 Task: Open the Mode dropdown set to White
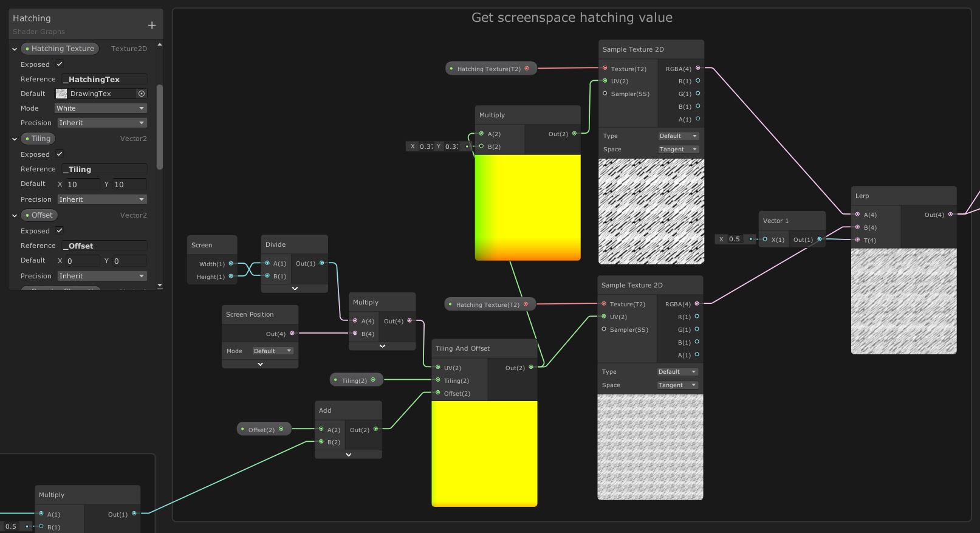[100, 108]
